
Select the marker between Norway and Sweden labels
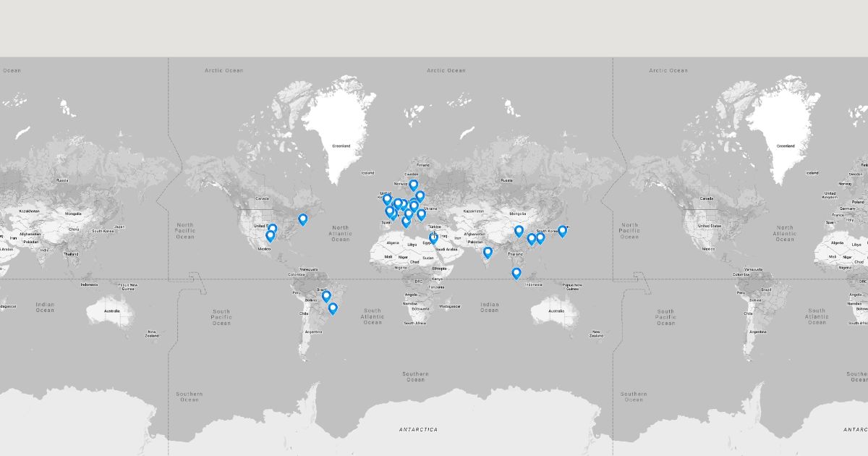pos(414,185)
